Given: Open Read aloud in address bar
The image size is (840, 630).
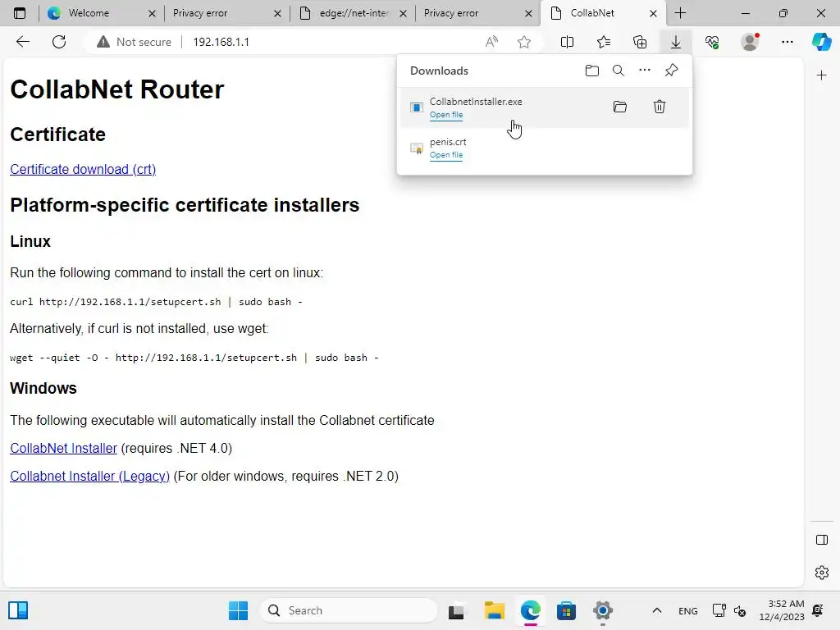Looking at the screenshot, I should coord(491,42).
